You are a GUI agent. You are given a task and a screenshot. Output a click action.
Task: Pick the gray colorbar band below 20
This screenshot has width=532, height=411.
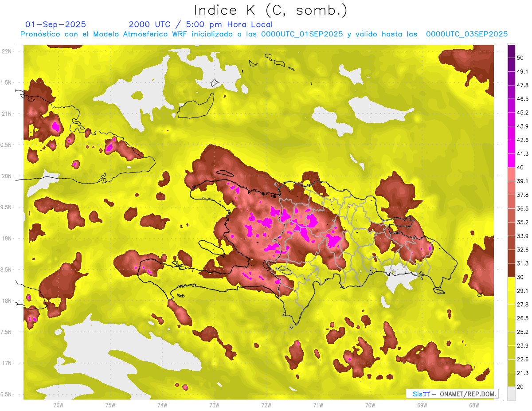[511, 394]
